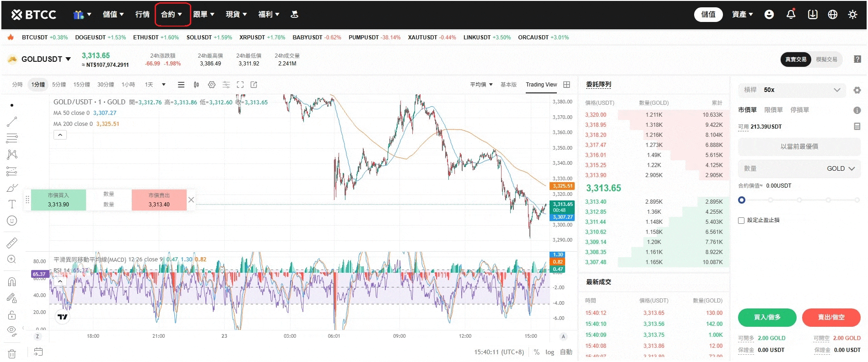Screen dimensions: 868x362
Task: Click the white 儲值 deposit button
Action: pyautogui.click(x=708, y=15)
